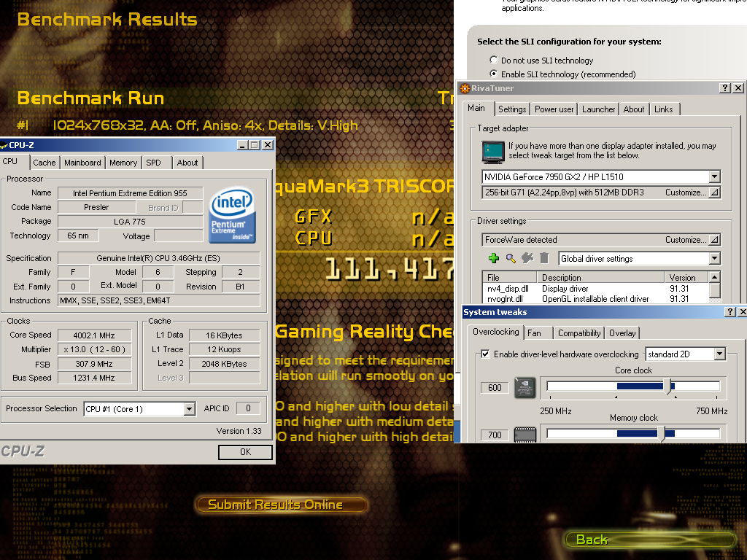
Task: Click the Intel Pentium Extreme logo in CPU-Z
Action: click(232, 215)
